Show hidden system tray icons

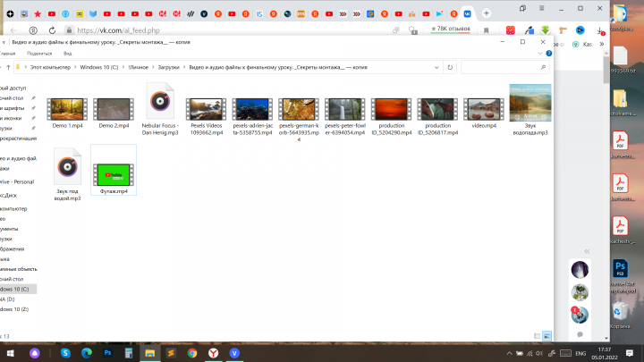coord(509,353)
